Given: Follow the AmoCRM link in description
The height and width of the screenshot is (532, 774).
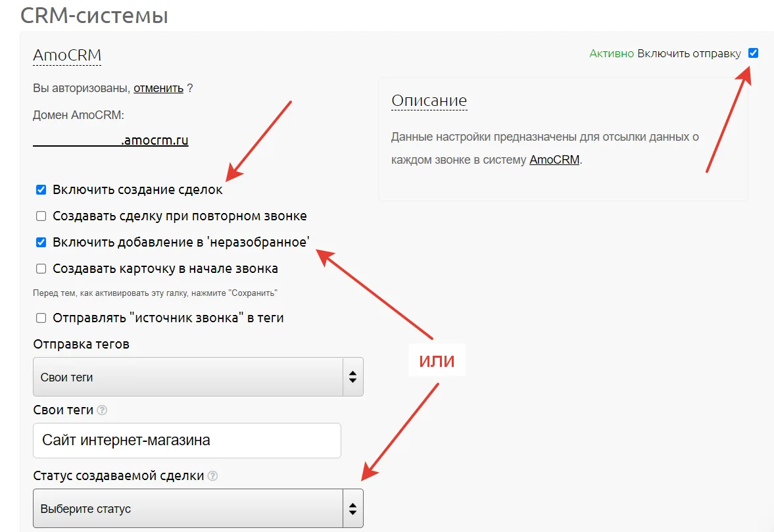Looking at the screenshot, I should (554, 160).
